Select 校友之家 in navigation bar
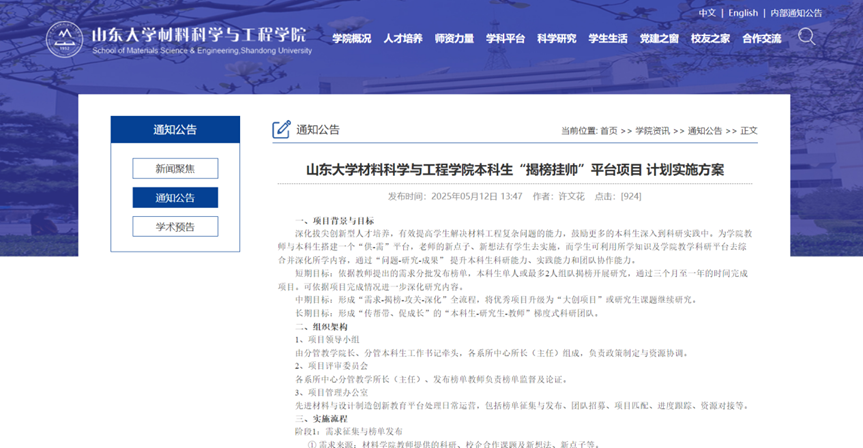Viewport: 863px width, 448px height. click(710, 38)
